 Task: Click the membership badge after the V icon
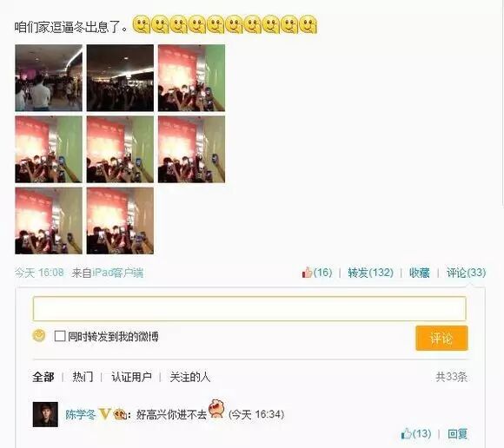point(120,414)
